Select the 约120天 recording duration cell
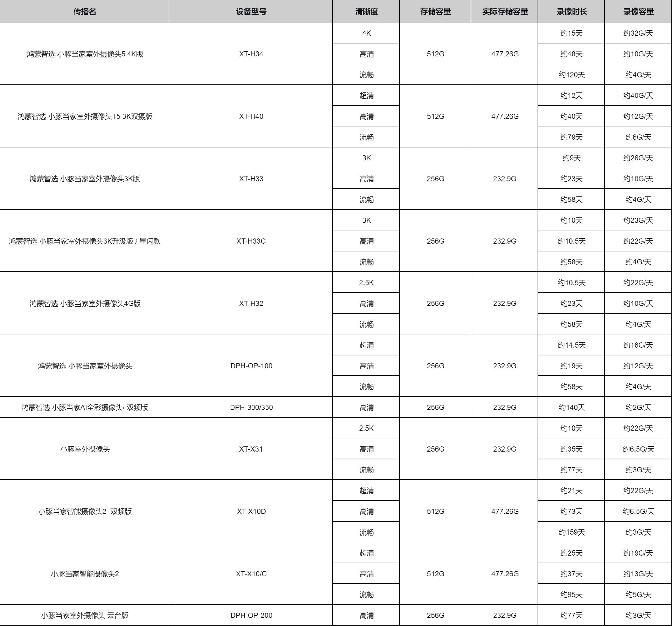 click(571, 75)
